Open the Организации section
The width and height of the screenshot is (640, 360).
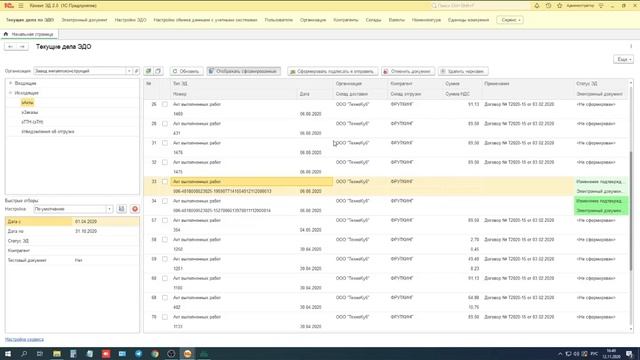coord(313,20)
